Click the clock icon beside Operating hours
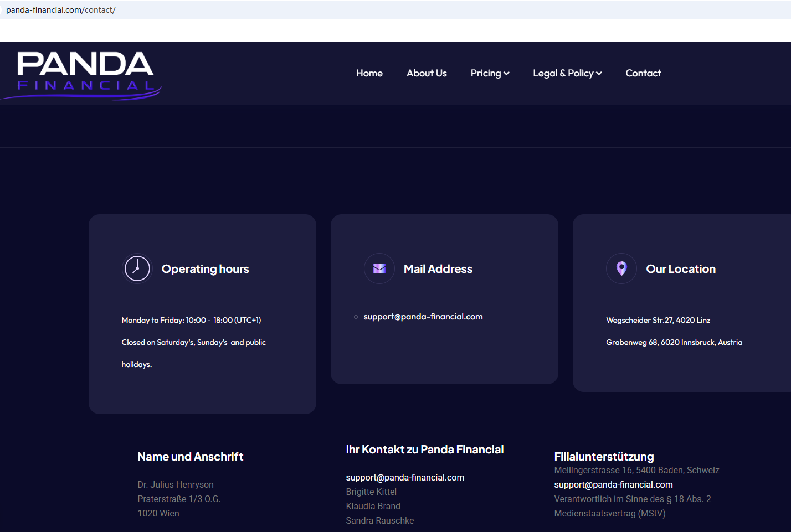Viewport: 791px width, 532px height. [x=137, y=268]
